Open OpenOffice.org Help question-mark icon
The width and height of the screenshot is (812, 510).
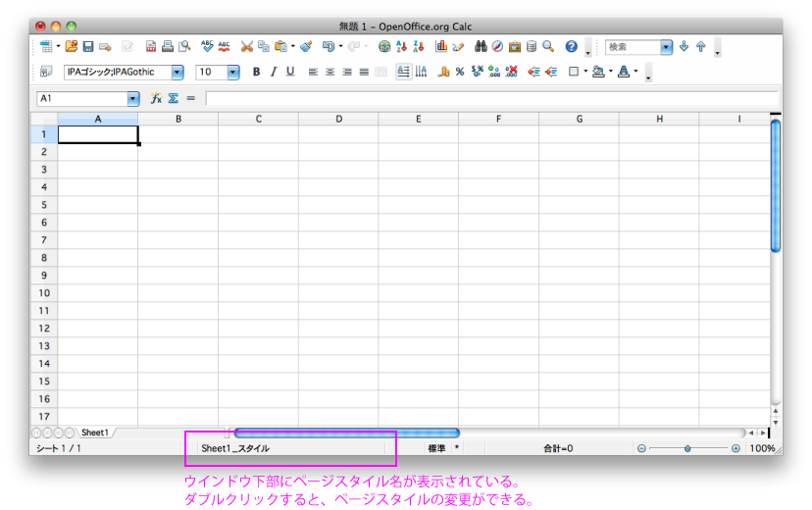(x=571, y=47)
